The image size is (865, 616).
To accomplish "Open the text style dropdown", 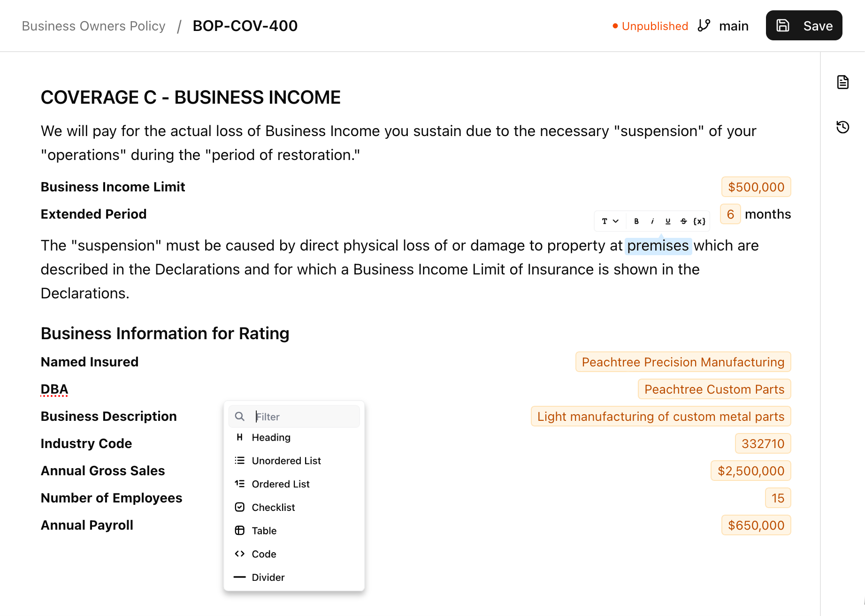I will (x=609, y=221).
